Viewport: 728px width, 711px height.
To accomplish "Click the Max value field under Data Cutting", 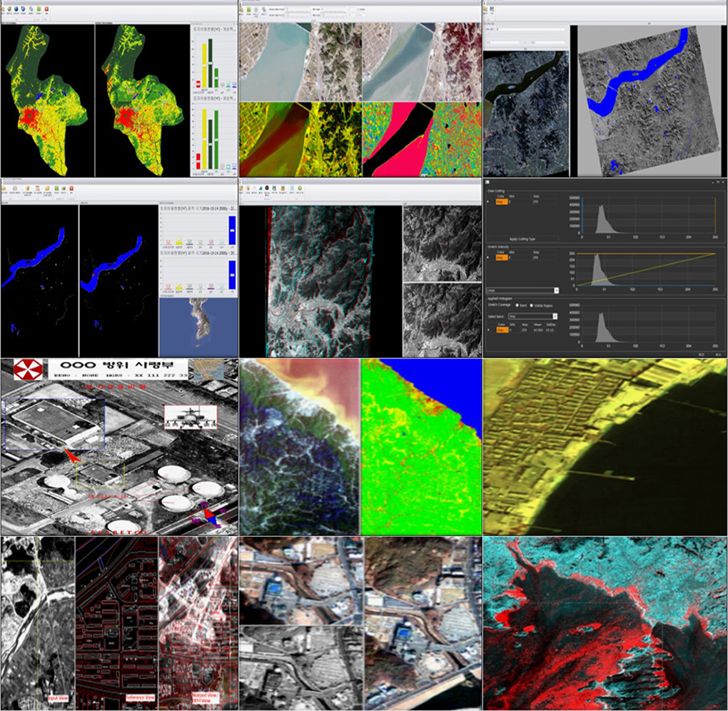I will (x=536, y=201).
